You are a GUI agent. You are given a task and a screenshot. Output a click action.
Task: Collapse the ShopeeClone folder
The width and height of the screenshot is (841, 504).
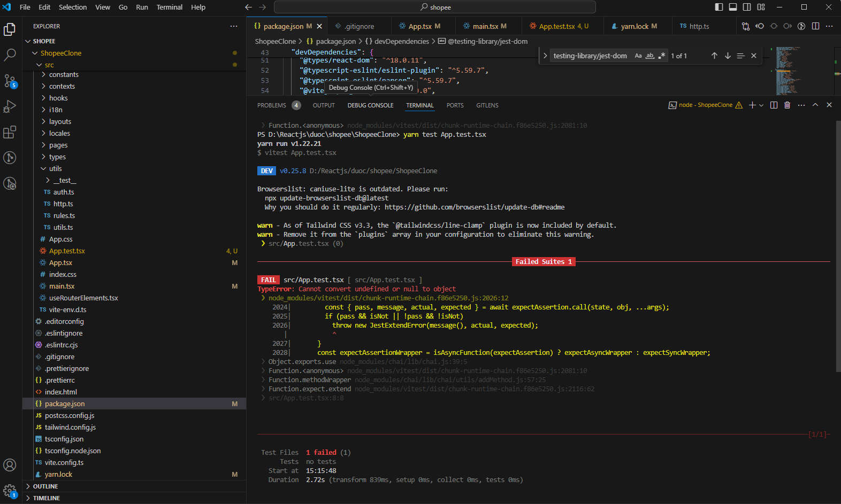coord(60,53)
